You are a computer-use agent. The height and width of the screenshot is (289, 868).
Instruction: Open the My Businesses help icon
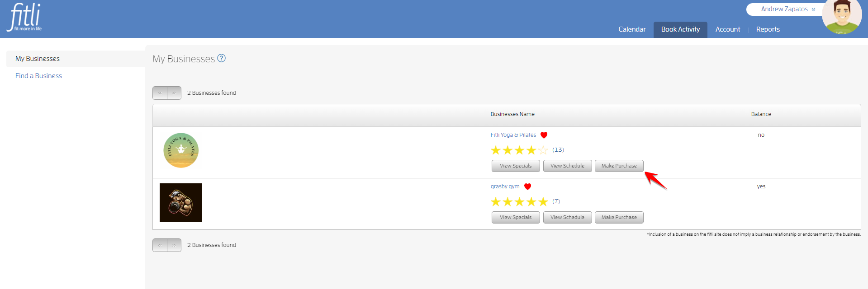pyautogui.click(x=221, y=58)
